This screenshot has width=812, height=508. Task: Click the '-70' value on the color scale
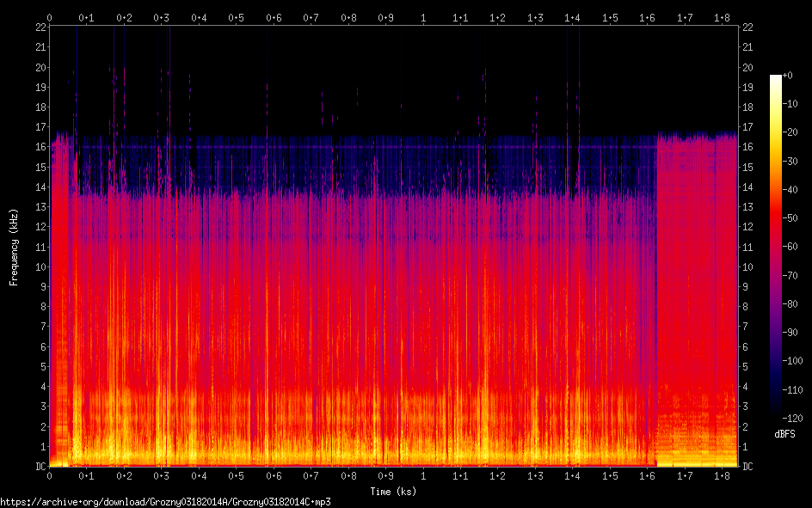coord(790,276)
